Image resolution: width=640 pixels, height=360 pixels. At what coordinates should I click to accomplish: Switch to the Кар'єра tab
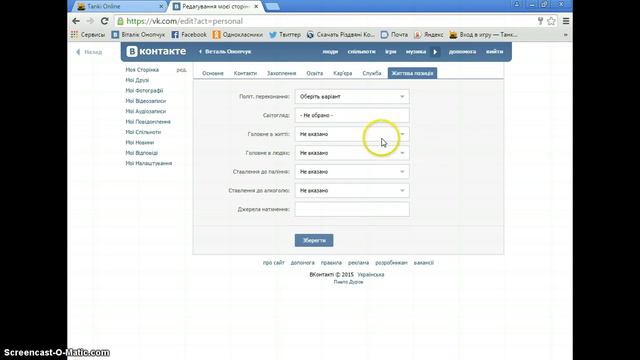(x=342, y=73)
